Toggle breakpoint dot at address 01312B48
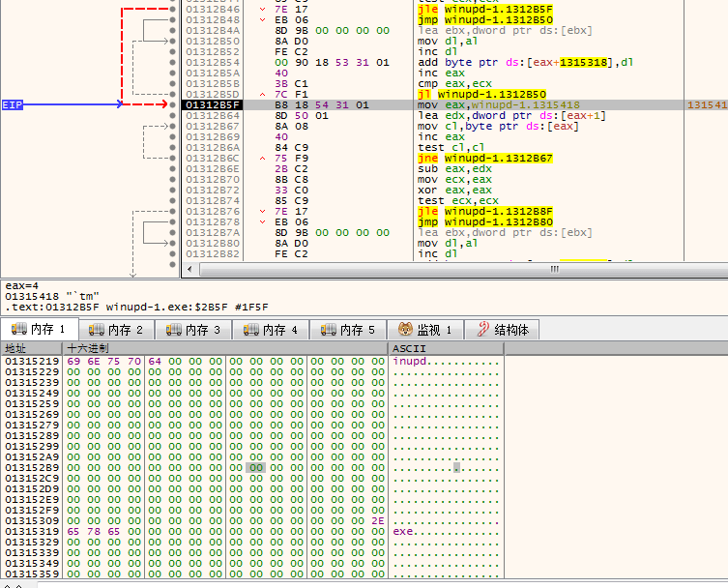728x588 pixels. (x=173, y=20)
